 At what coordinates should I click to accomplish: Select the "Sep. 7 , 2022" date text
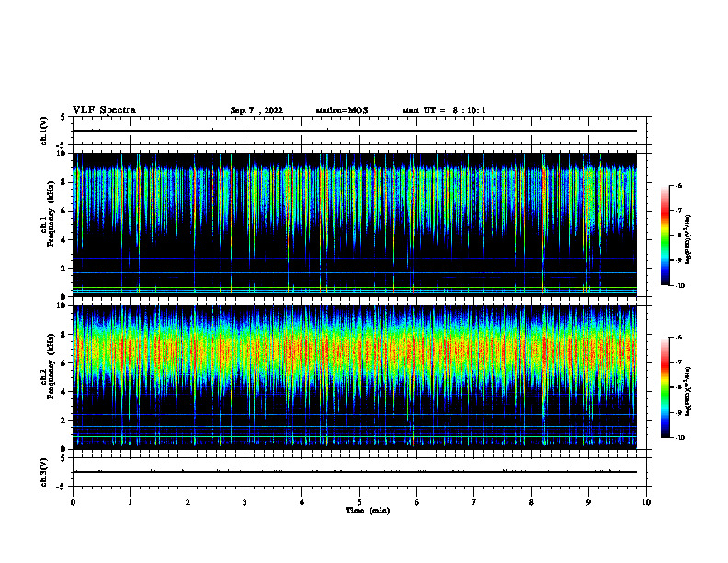pyautogui.click(x=256, y=110)
